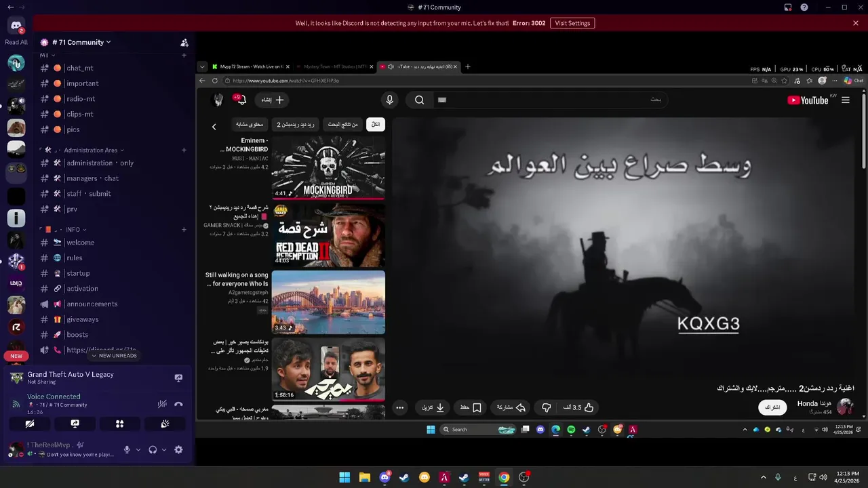Dislike the video with thumbs-down
868x488 pixels.
(547, 407)
